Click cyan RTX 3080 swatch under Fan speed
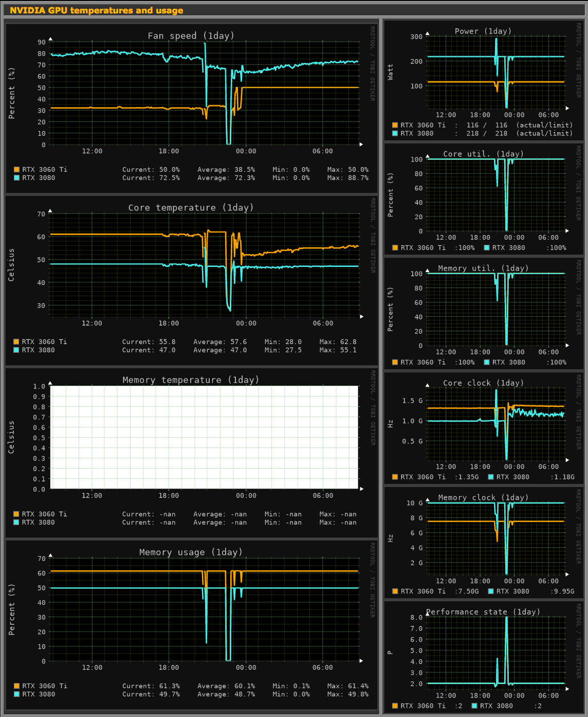 (x=16, y=177)
